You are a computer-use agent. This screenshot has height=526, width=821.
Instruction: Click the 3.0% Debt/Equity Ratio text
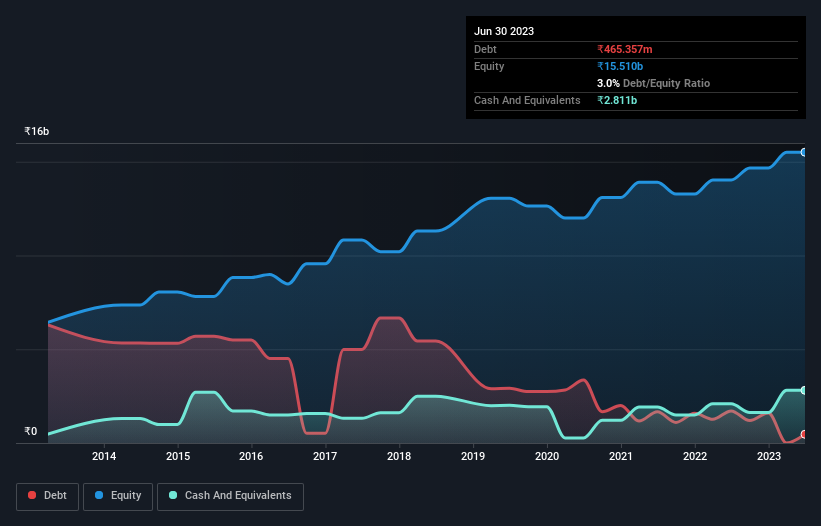(653, 83)
